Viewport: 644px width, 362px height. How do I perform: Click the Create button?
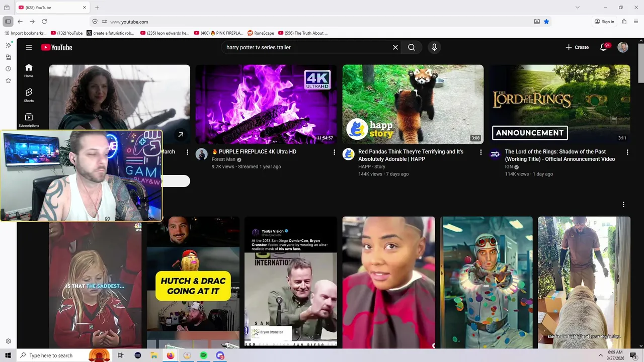577,47
